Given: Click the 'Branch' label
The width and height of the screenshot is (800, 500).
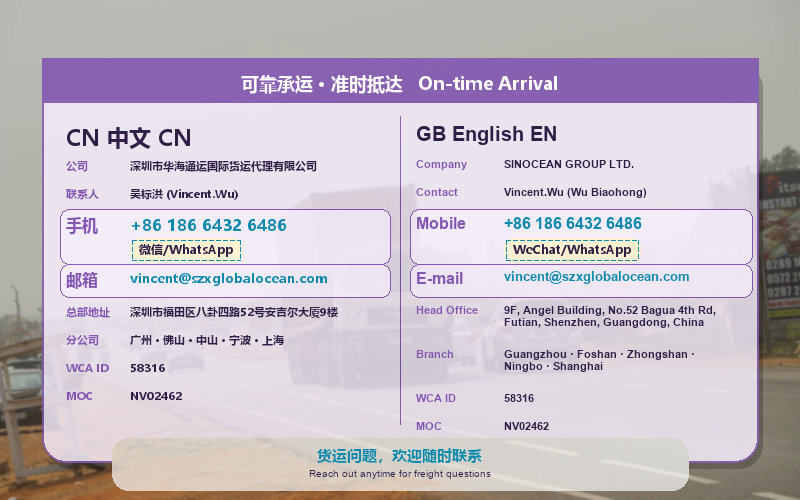Looking at the screenshot, I should click(x=435, y=354).
